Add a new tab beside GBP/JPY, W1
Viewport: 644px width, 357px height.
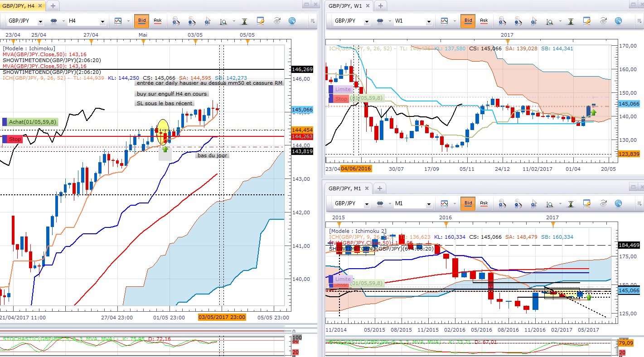click(x=380, y=6)
